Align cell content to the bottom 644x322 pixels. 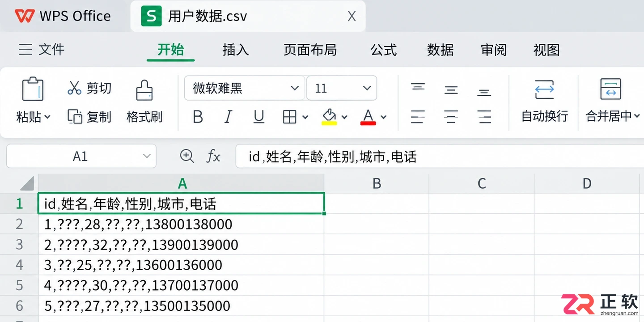coord(484,93)
